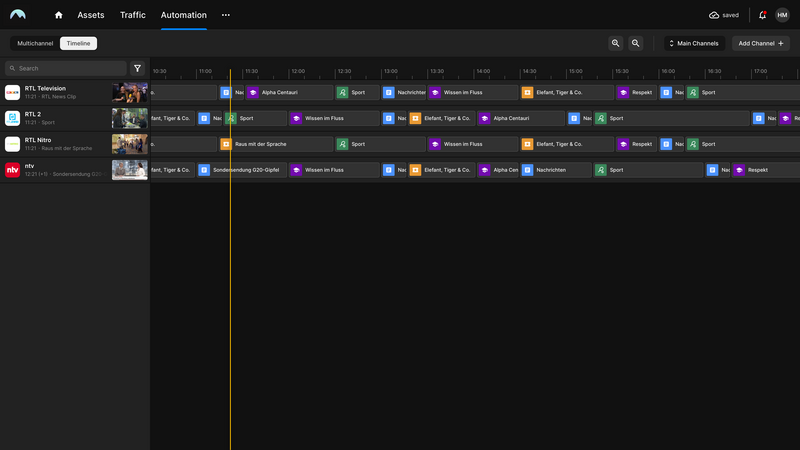Click '11:21 · Raus mit der Sprache' subtitle

point(59,148)
